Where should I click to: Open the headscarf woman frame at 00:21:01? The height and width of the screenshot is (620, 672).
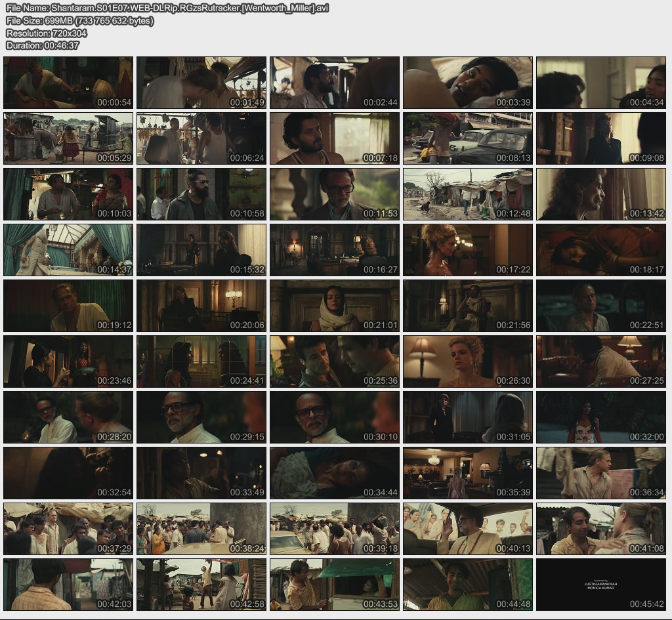tap(335, 306)
